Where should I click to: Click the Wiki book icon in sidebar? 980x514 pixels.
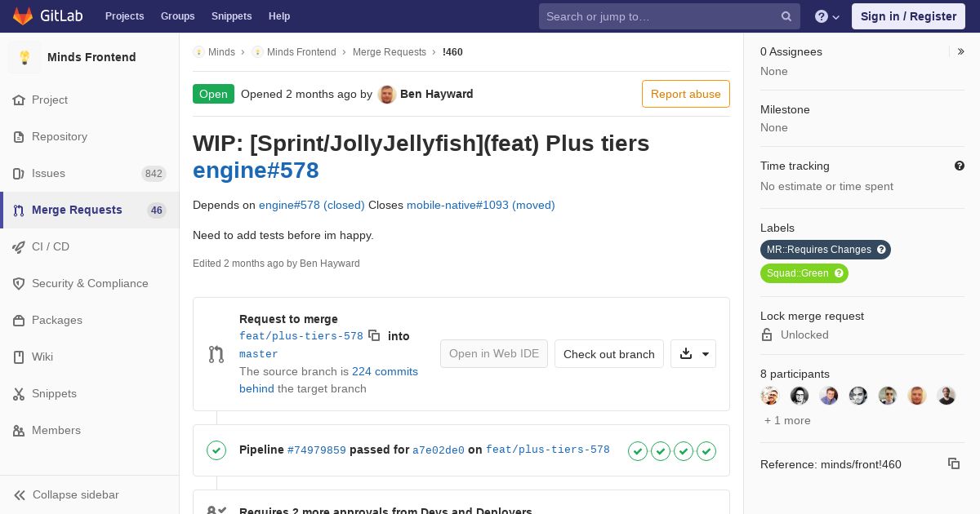click(19, 357)
